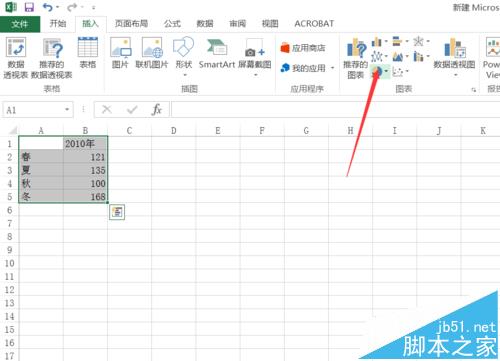Undo the last action

pos(47,7)
